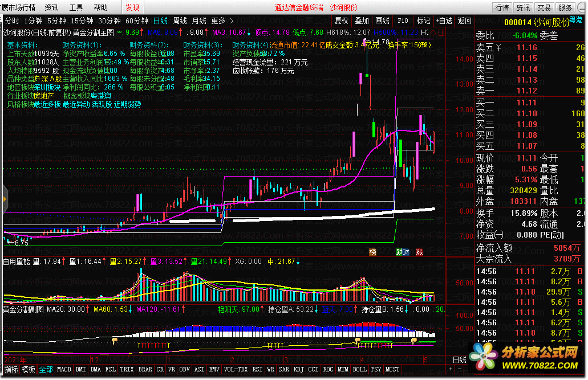Click the red diamond icon in indicator header

coord(433,32)
